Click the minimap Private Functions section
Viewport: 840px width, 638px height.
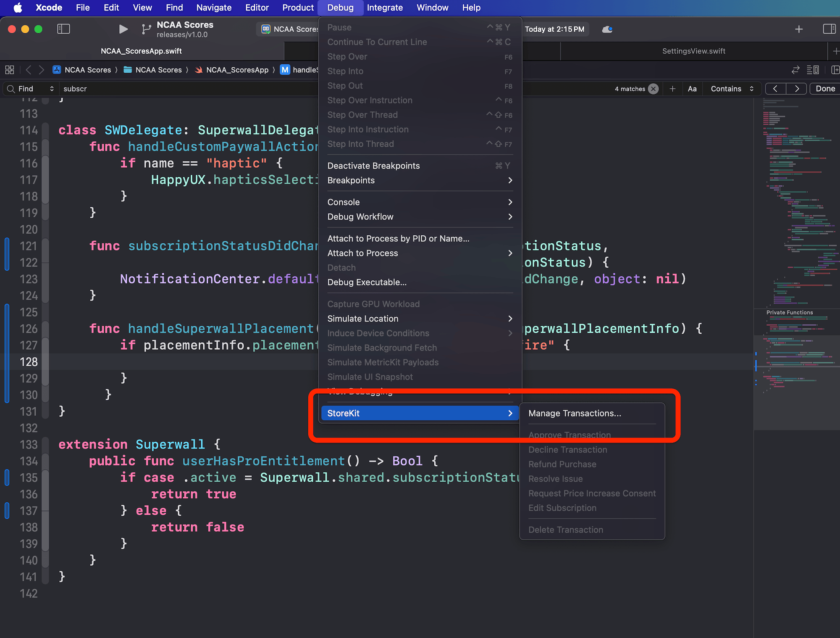[790, 312]
